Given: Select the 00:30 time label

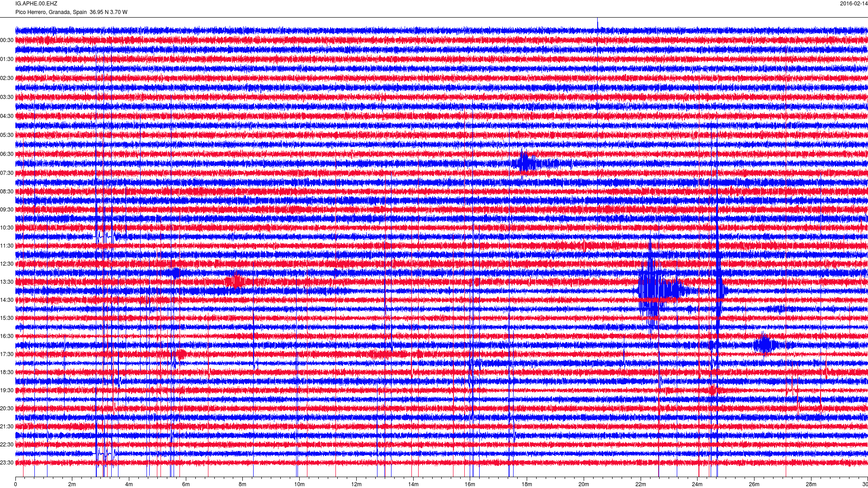Looking at the screenshot, I should click(7, 40).
